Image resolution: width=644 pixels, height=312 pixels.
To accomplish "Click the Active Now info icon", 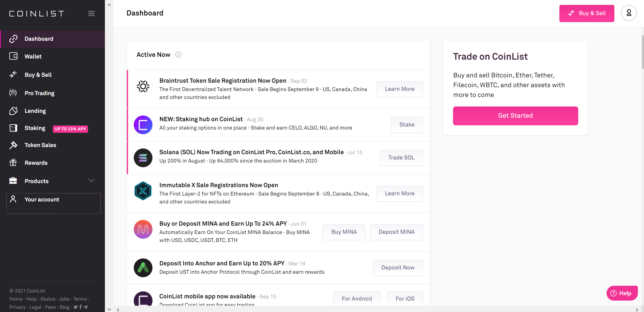I will 178,55.
